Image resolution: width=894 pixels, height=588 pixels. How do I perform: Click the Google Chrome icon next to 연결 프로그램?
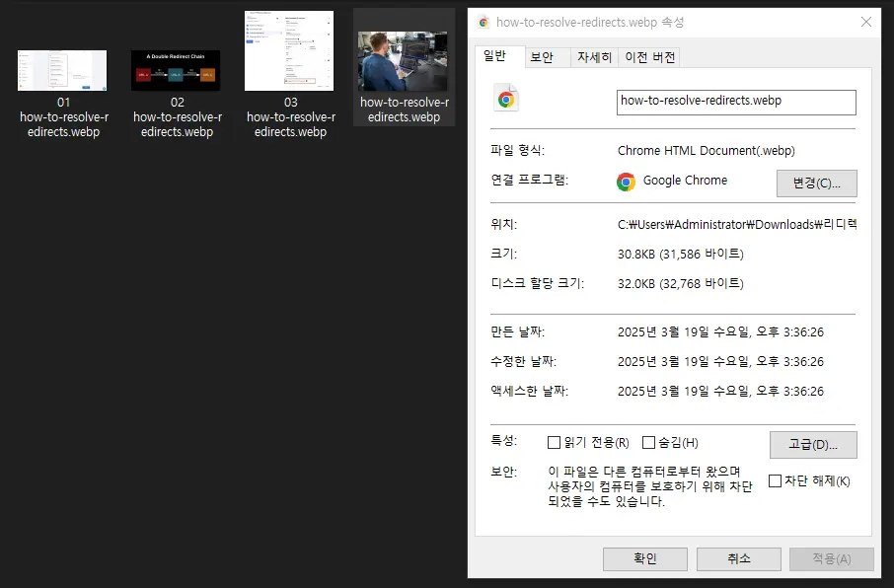pyautogui.click(x=628, y=181)
